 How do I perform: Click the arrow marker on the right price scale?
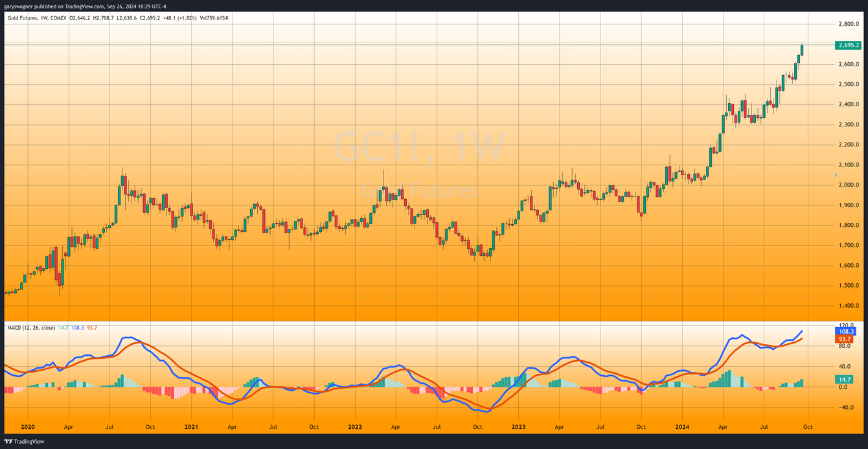836,174
